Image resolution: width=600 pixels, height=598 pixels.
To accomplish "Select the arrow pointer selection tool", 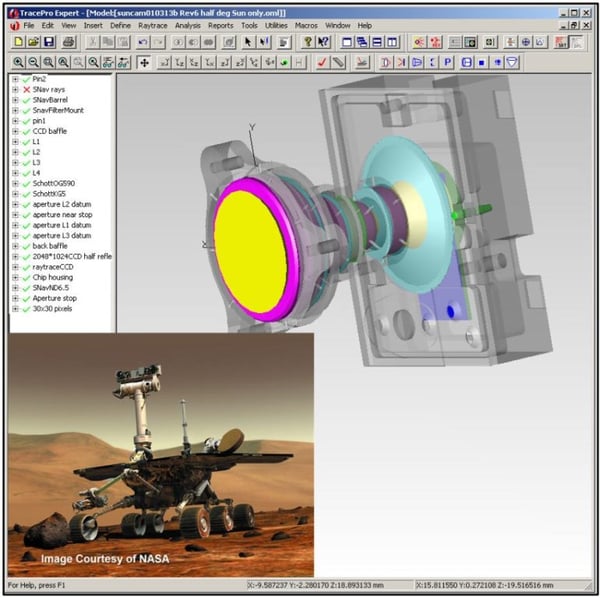I will point(249,42).
